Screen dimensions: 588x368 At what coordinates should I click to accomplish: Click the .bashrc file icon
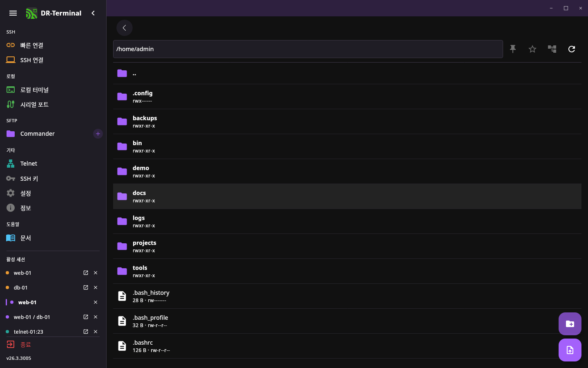click(x=122, y=346)
